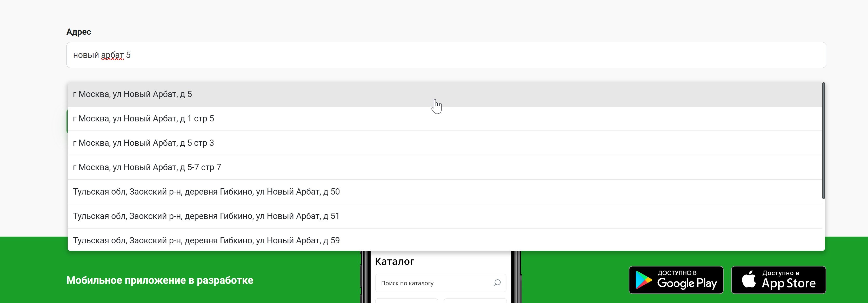Pick address Новый Арбат, д 5 стр 3
The image size is (868, 303).
pos(144,143)
